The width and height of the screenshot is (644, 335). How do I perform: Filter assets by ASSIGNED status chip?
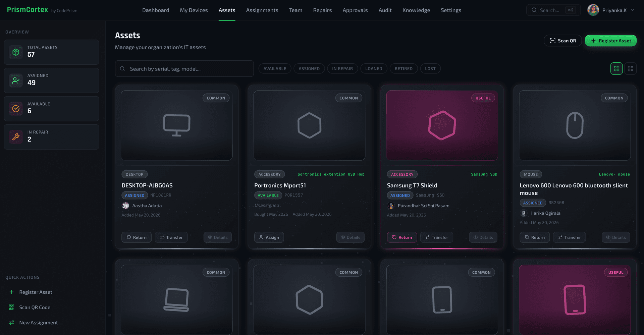[x=309, y=69]
